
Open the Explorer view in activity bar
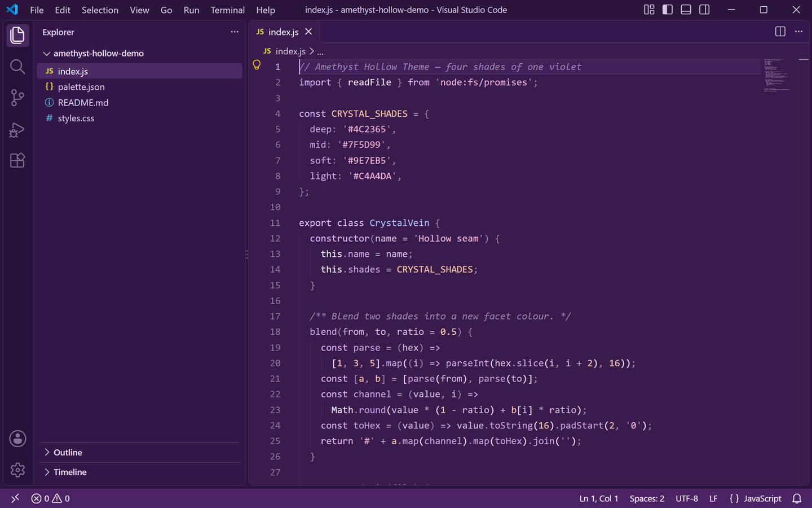[17, 35]
